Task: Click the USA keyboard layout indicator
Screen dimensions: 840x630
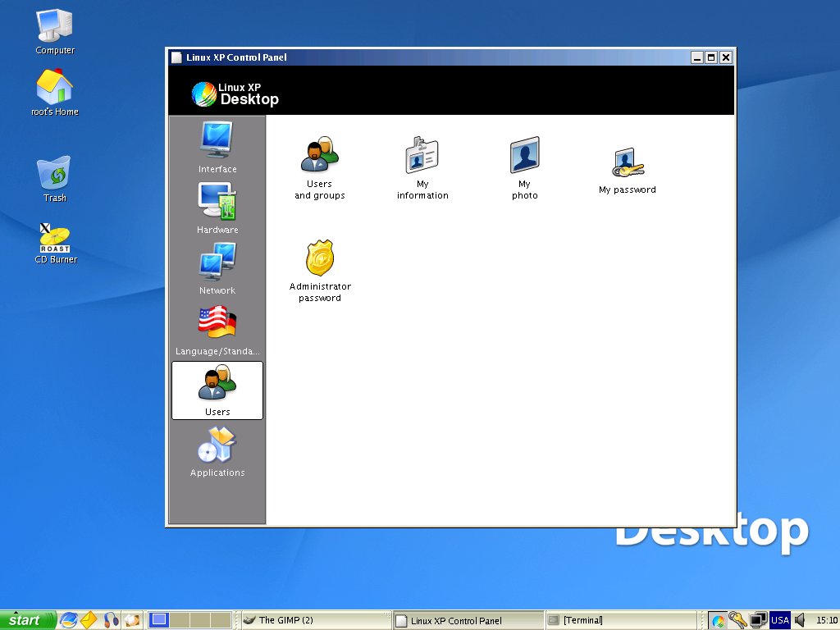Action: pos(780,620)
